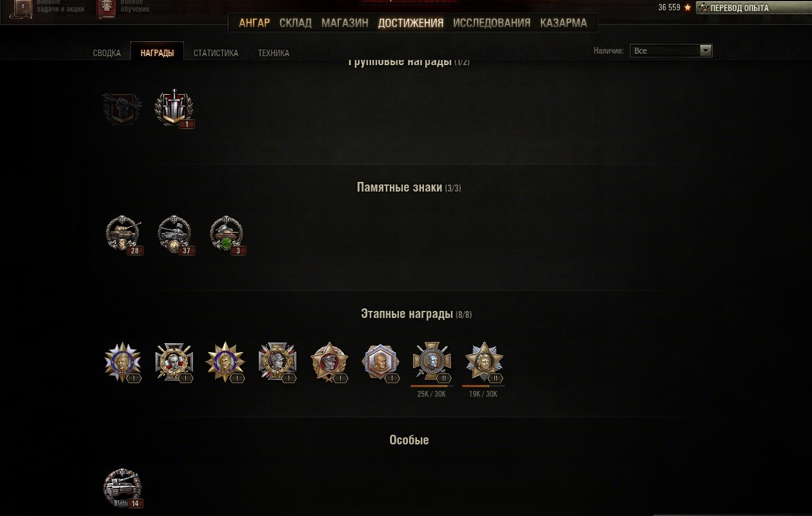812x516 pixels.
Task: Click the commemorative tank badge showing 37
Action: pyautogui.click(x=174, y=235)
